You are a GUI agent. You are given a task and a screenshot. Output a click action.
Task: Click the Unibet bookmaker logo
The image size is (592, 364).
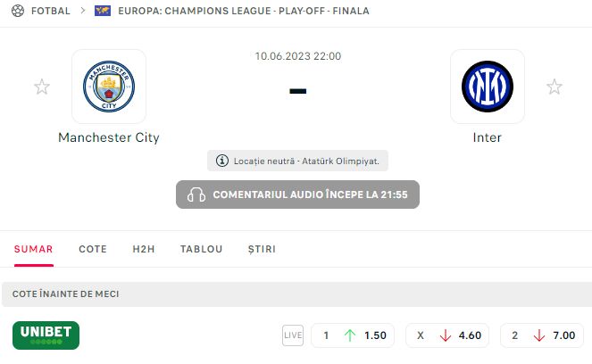click(46, 335)
